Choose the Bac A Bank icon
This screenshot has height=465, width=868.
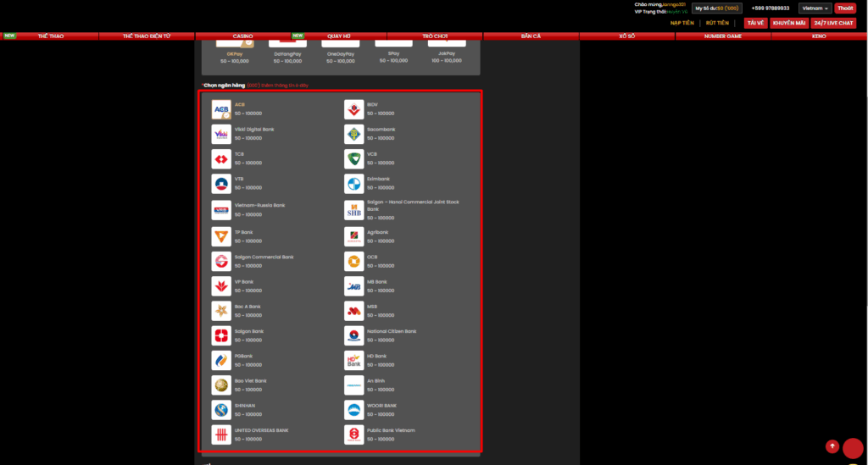221,311
